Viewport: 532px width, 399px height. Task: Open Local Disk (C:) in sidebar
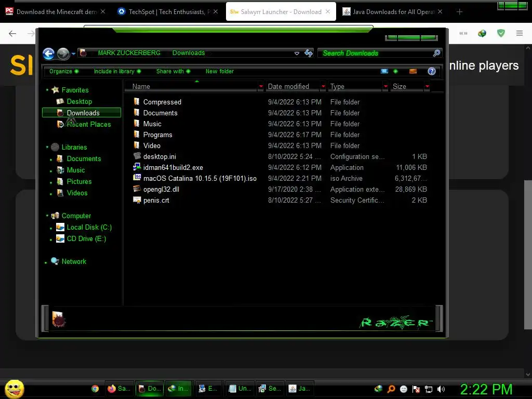pyautogui.click(x=89, y=228)
